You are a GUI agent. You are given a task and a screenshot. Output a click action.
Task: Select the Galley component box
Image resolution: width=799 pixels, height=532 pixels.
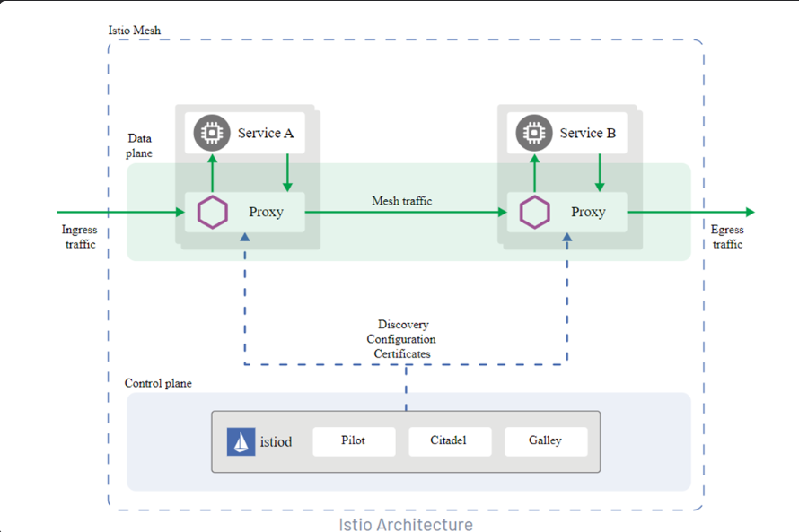pyautogui.click(x=546, y=441)
